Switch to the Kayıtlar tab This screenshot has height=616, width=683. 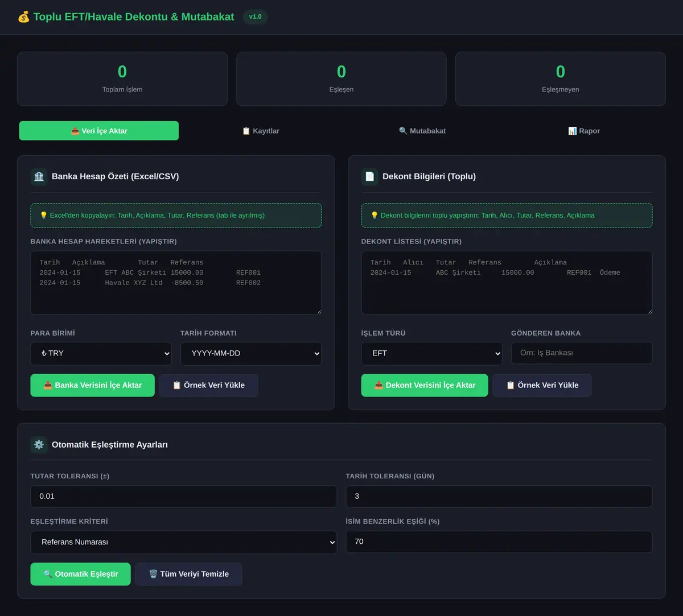(x=261, y=131)
